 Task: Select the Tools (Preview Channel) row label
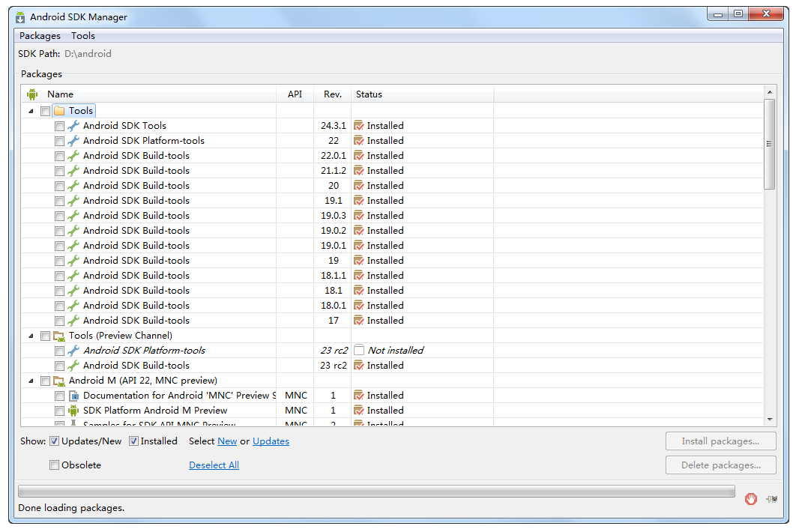click(x=121, y=336)
